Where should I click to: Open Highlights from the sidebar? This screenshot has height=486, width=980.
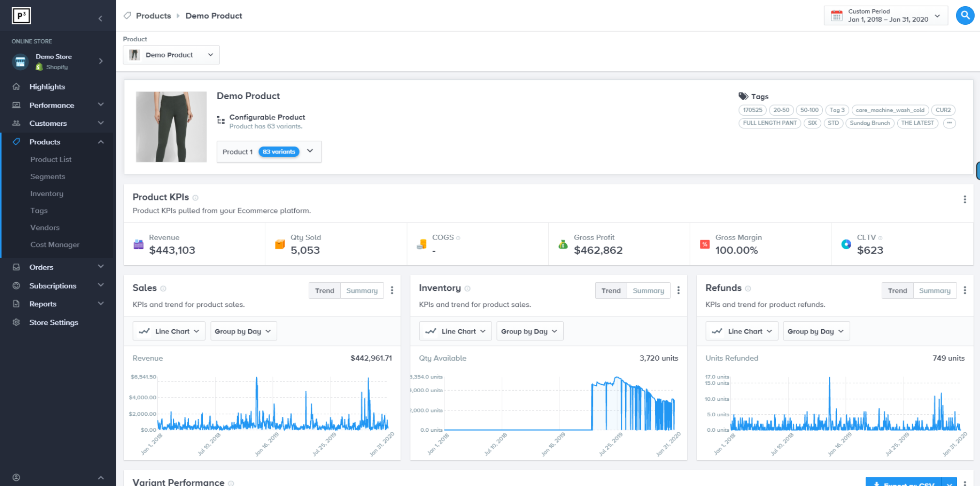[47, 86]
